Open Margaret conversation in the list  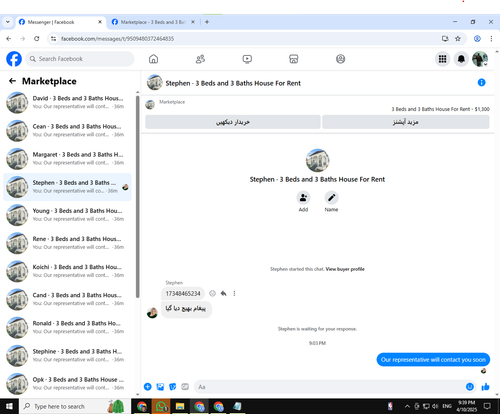(68, 159)
